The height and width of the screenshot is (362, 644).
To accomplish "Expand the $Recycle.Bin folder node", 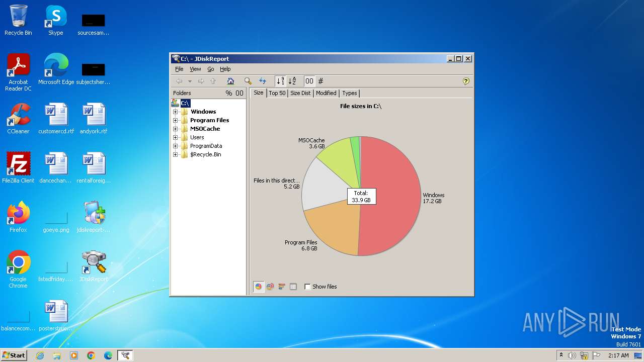I will (x=176, y=154).
